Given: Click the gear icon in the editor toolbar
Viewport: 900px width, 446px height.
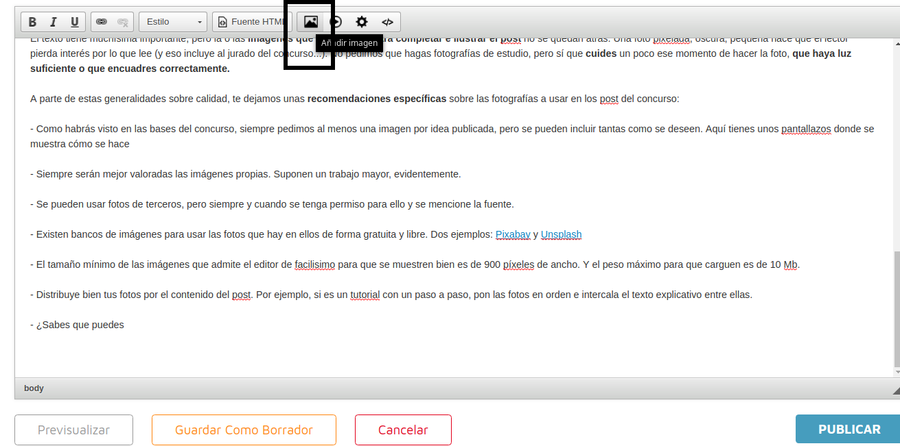Looking at the screenshot, I should 362,21.
